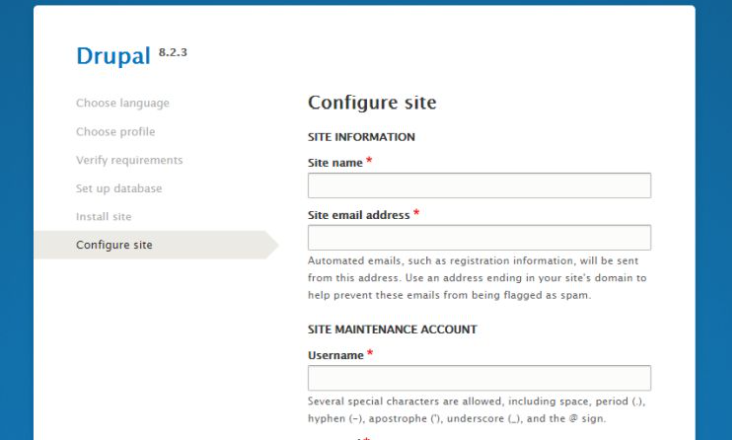Click the SITE INFORMATION section heading
This screenshot has height=440, width=732.
(361, 137)
